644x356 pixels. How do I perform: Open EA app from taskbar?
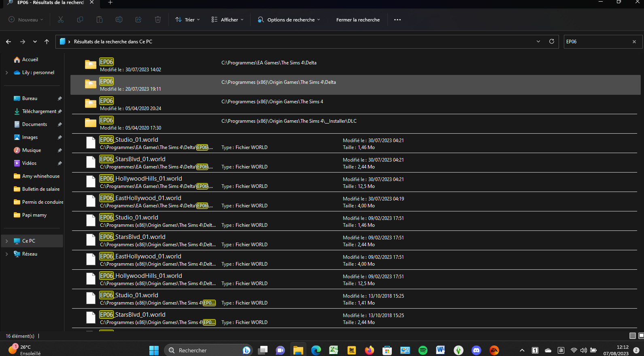pyautogui.click(x=494, y=350)
